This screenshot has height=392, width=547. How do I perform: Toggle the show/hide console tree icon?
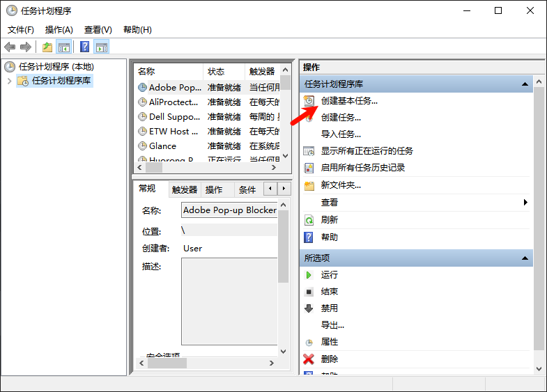pyautogui.click(x=64, y=47)
